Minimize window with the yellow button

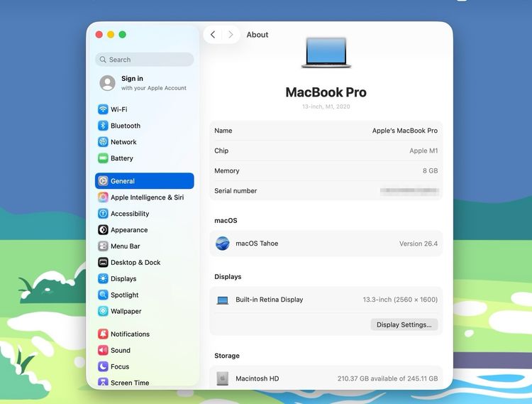(111, 35)
